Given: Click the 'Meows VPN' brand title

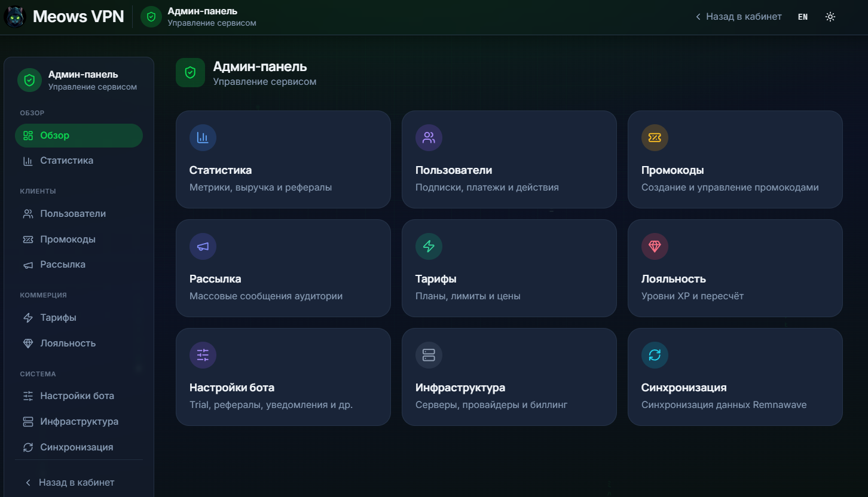Looking at the screenshot, I should (x=78, y=17).
